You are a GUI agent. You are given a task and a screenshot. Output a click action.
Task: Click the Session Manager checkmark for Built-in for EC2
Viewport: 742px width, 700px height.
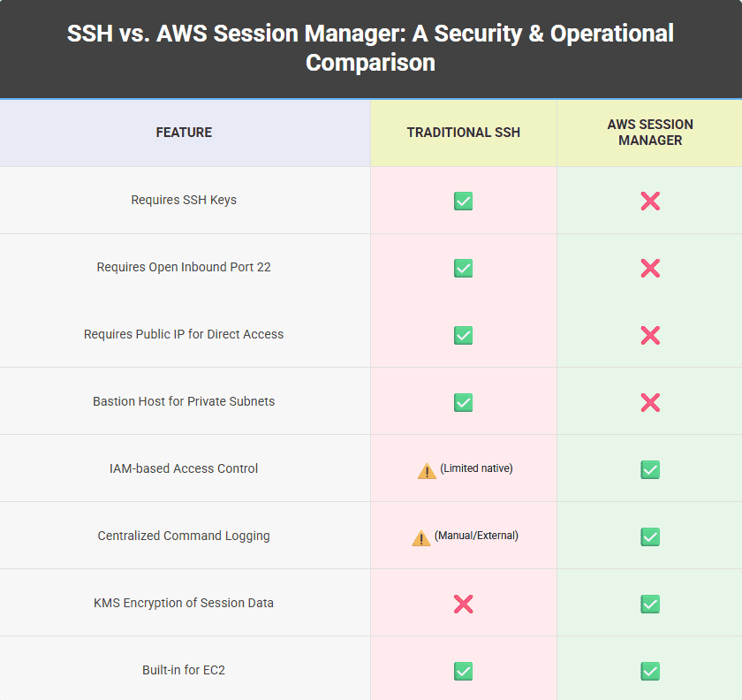tap(650, 672)
